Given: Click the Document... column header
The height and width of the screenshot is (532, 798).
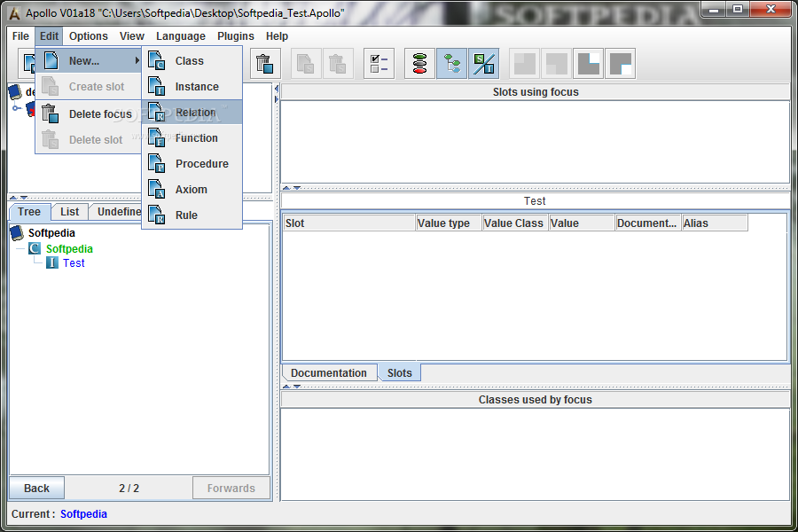Looking at the screenshot, I should (x=648, y=223).
